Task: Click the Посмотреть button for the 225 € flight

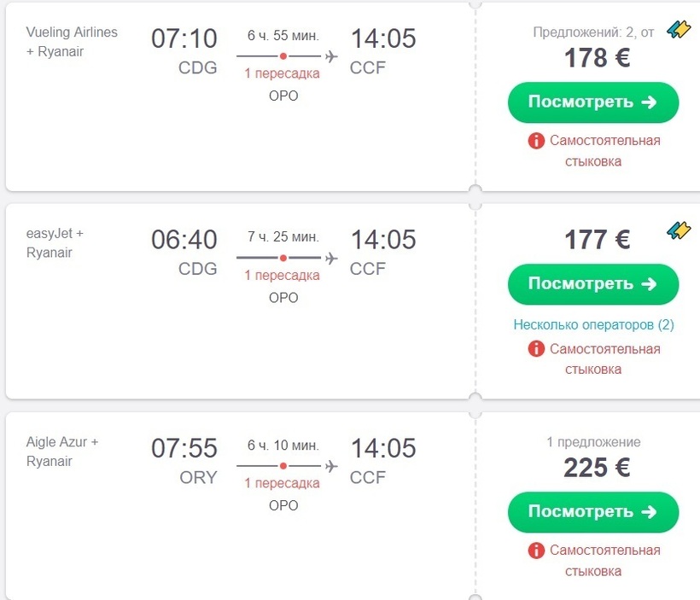Action: 592,511
